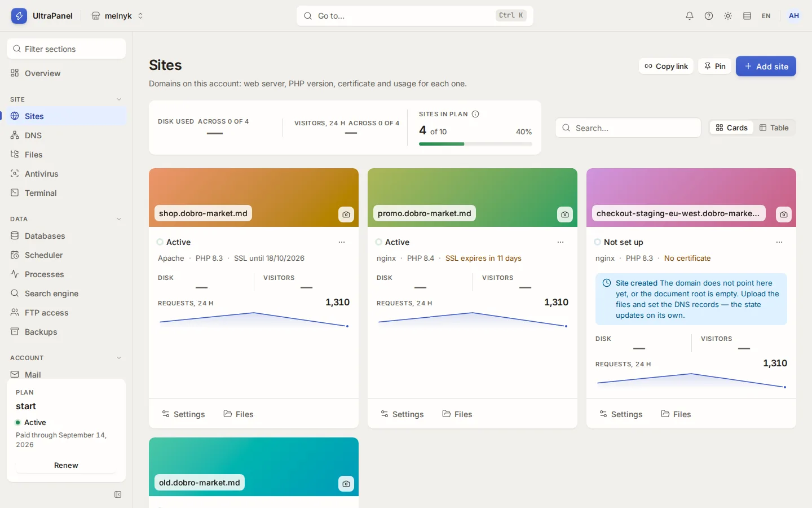
Task: Click the shop.dobro-market.md requests sparkline chart
Action: [x=254, y=321]
